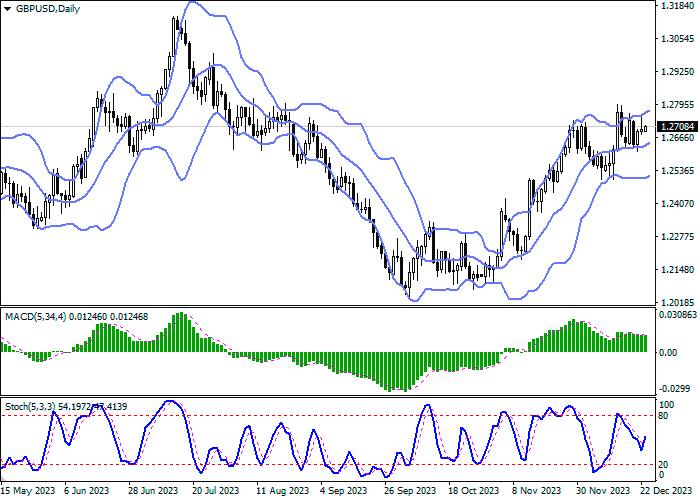Select the 1.27955 price scale value

point(678,105)
